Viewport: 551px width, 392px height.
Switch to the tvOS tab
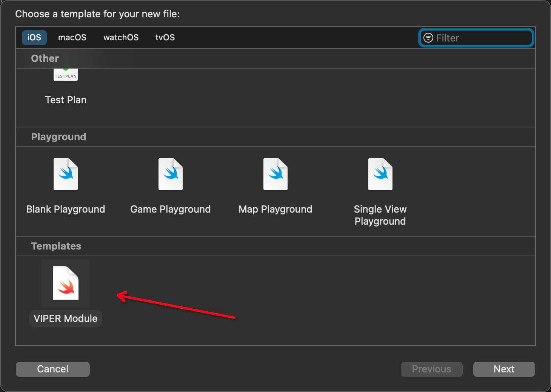pyautogui.click(x=165, y=37)
